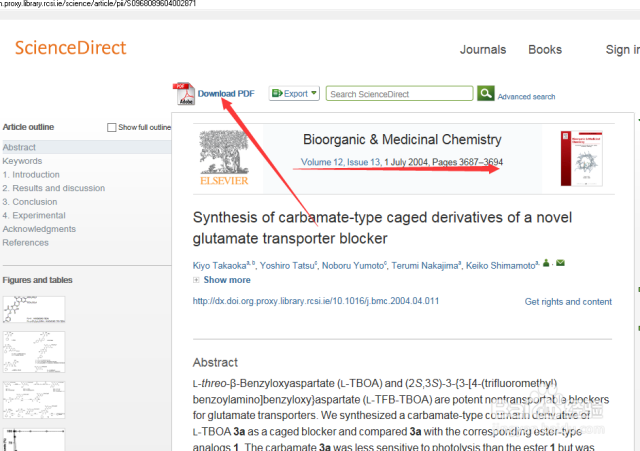Open the first figure thumbnail
640x451 pixels.
tap(34, 309)
